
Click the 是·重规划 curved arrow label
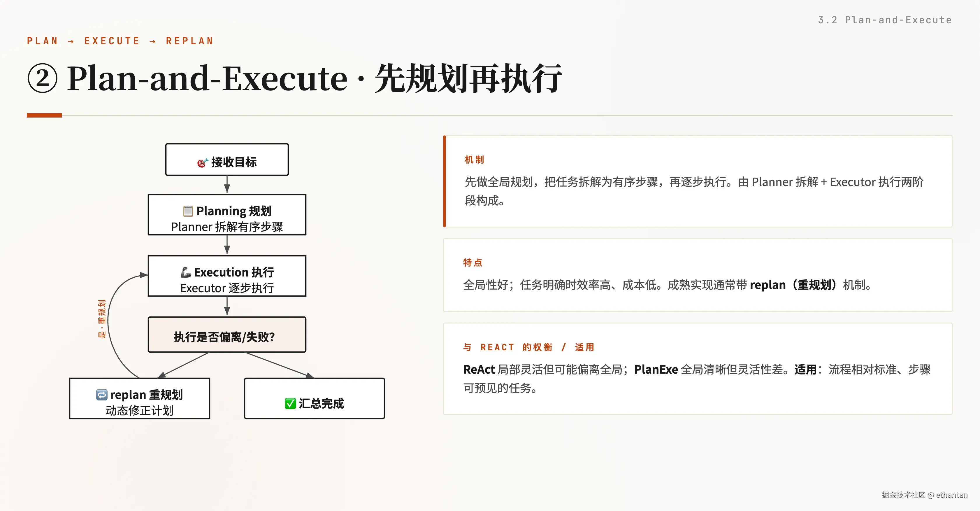tap(101, 319)
